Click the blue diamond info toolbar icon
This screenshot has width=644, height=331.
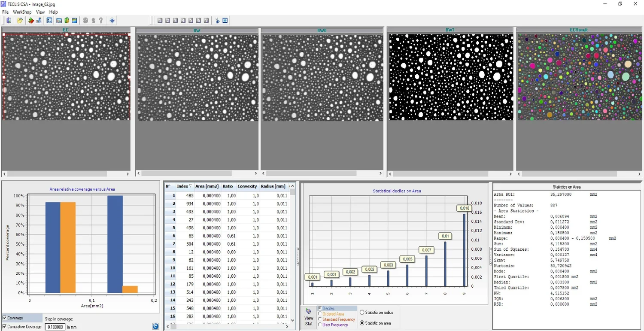tap(112, 20)
